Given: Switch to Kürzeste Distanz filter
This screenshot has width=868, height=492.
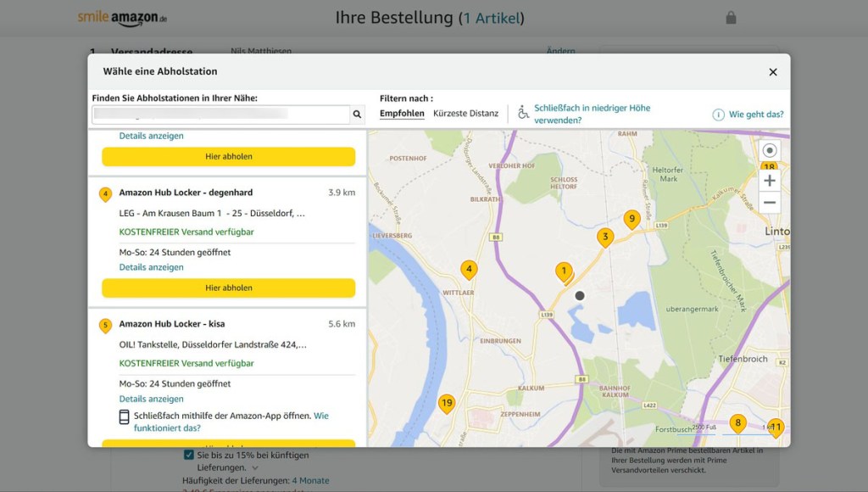Looking at the screenshot, I should [465, 113].
